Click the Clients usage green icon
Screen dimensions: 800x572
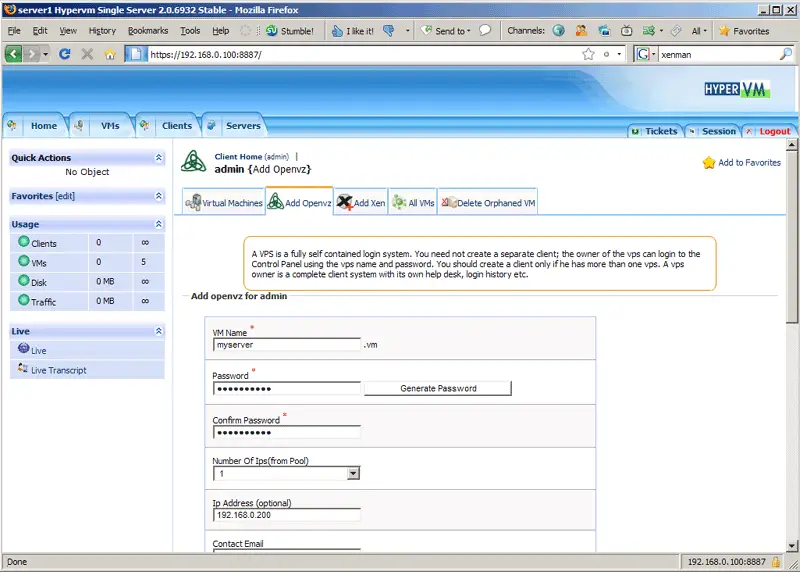click(23, 241)
